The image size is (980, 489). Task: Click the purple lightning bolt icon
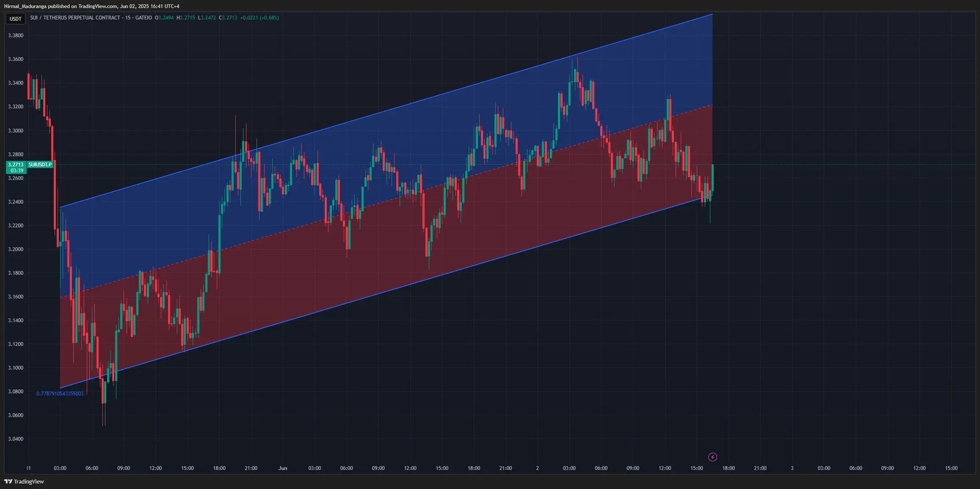tap(712, 457)
